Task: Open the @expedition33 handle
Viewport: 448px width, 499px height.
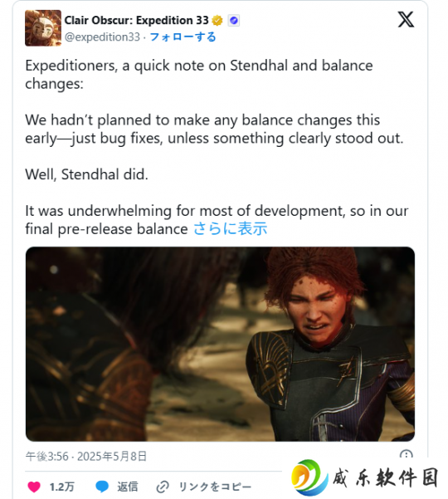Action: [x=102, y=37]
